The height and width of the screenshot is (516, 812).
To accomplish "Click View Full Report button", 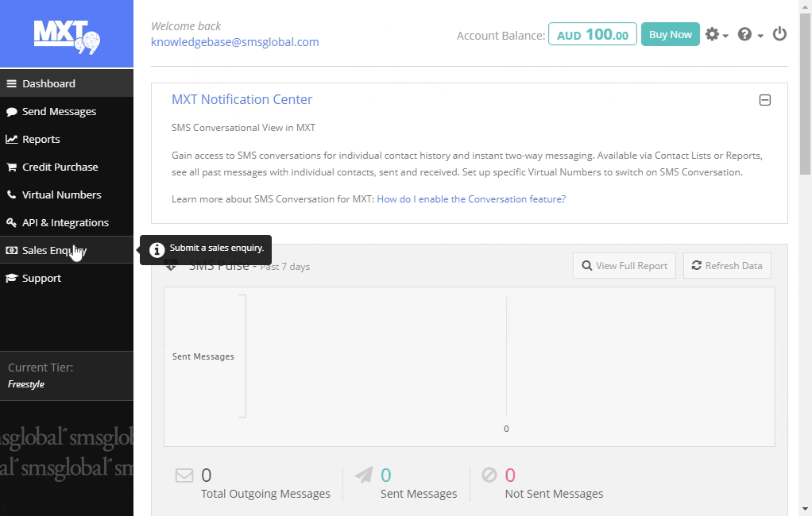I will [x=624, y=266].
